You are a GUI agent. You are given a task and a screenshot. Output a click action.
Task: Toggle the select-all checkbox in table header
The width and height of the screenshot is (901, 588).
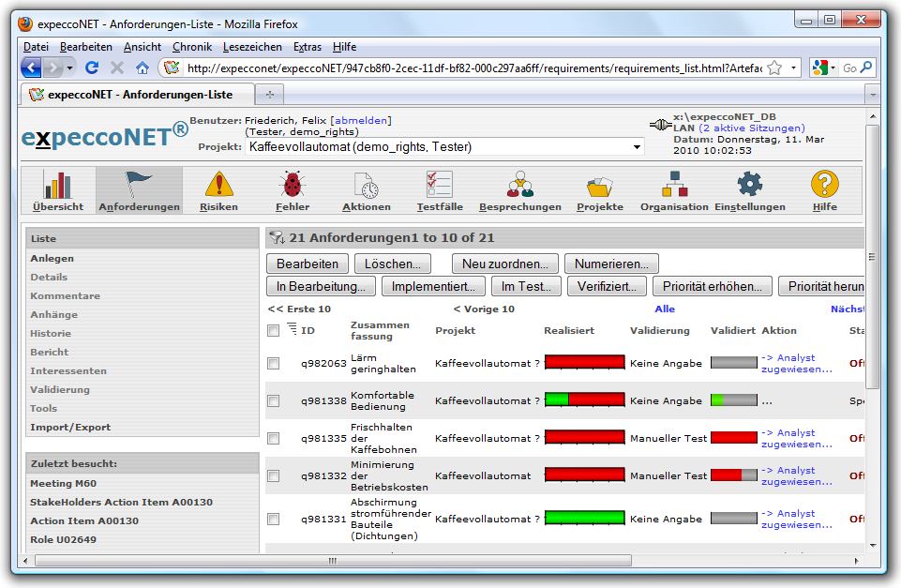coord(274,330)
